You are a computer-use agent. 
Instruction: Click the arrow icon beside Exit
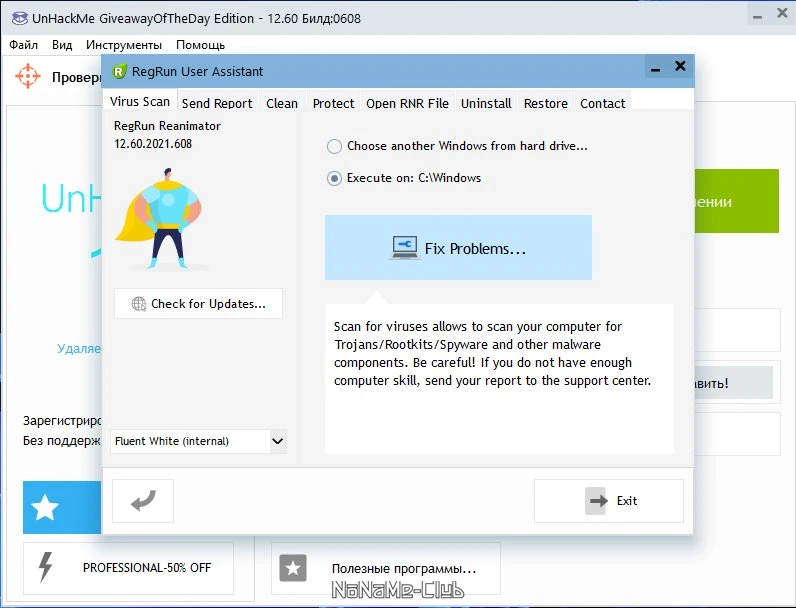pos(596,501)
